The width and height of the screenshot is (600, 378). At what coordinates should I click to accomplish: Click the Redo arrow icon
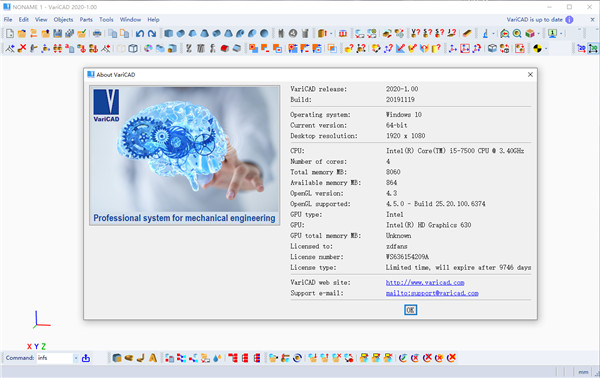point(152,34)
